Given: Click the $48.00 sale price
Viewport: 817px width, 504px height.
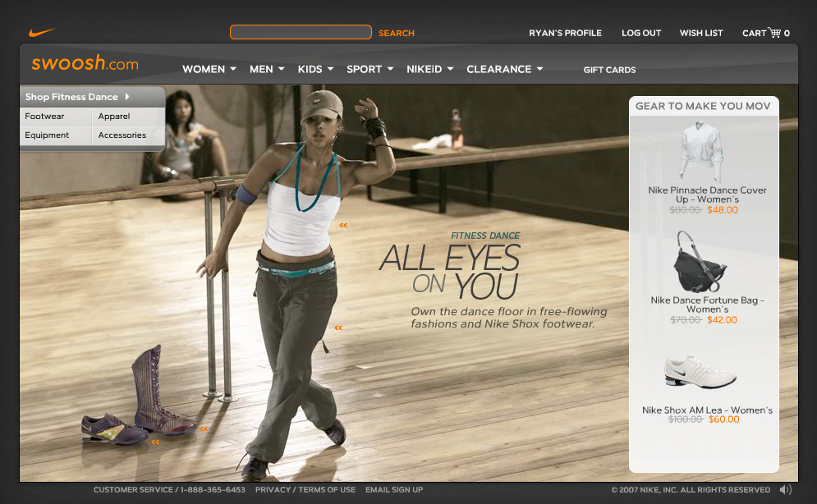Looking at the screenshot, I should tap(723, 210).
